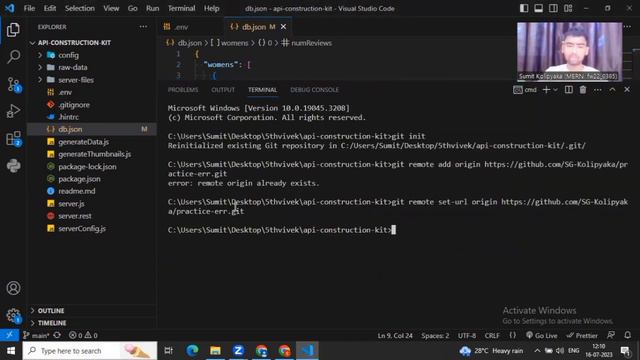The image size is (640, 360).
Task: Switch to the Debug Console tab
Action: pyautogui.click(x=314, y=90)
